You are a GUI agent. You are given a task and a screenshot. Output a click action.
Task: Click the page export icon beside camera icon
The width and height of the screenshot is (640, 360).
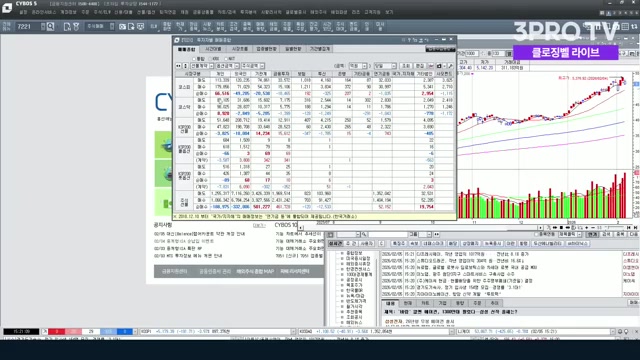(x=131, y=27)
